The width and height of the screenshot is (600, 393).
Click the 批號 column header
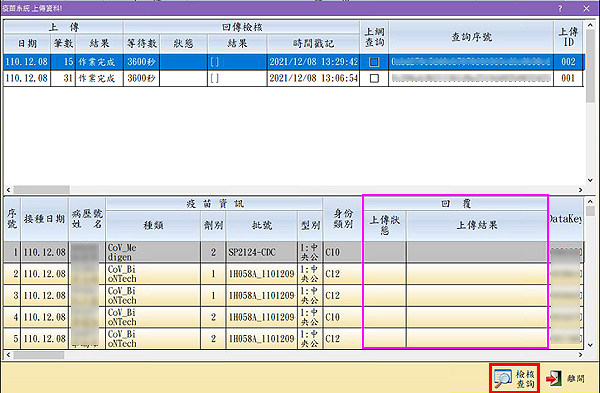point(262,225)
